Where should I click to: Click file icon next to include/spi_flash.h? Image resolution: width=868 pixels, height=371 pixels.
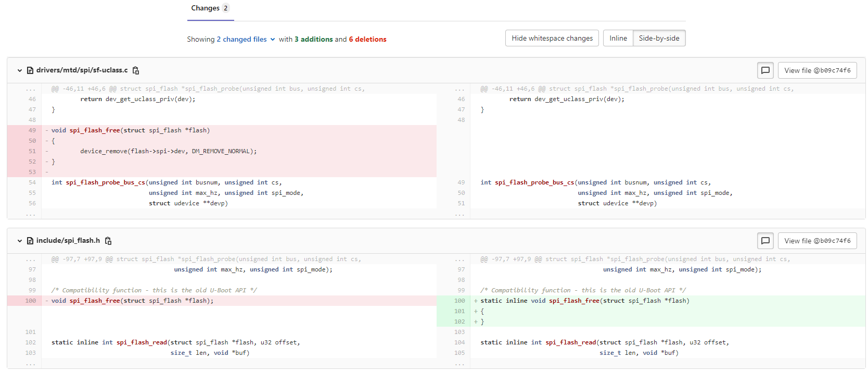[x=30, y=241]
